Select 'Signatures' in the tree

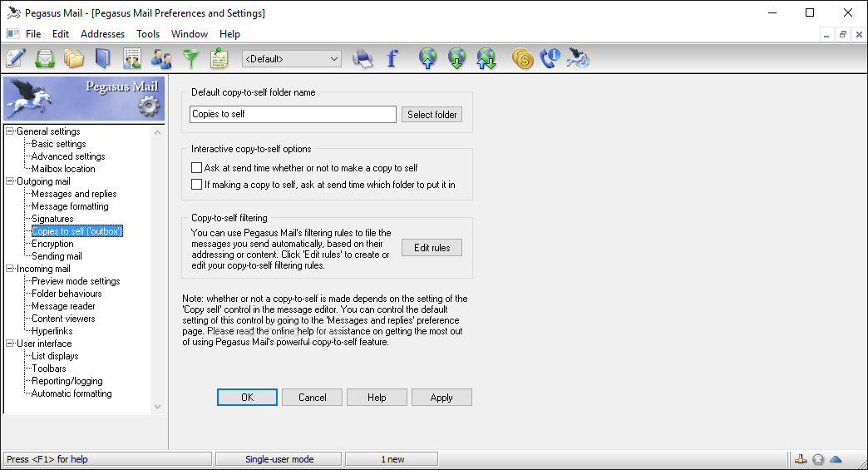coord(52,219)
